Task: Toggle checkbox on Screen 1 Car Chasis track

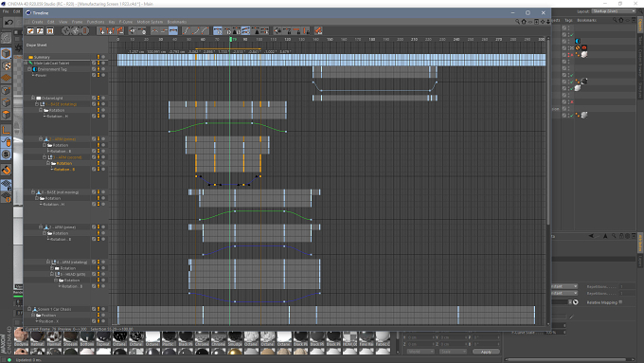Action: pos(94,309)
